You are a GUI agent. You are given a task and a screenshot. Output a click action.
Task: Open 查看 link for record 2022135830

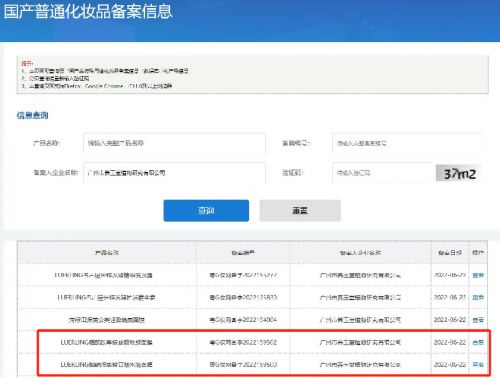pos(478,297)
